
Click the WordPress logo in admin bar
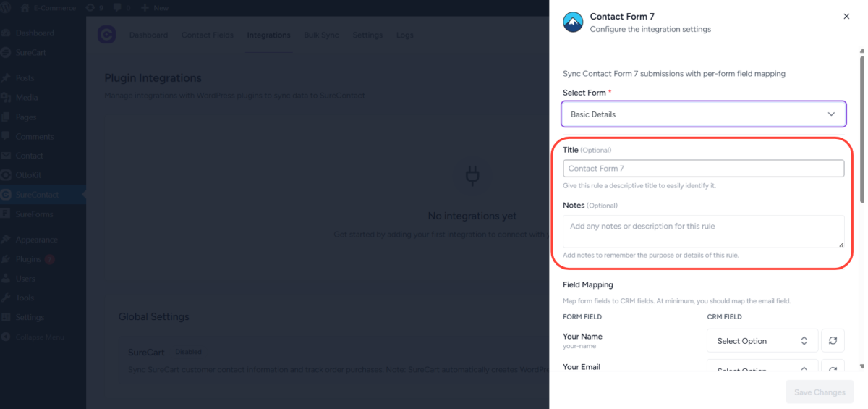(7, 7)
